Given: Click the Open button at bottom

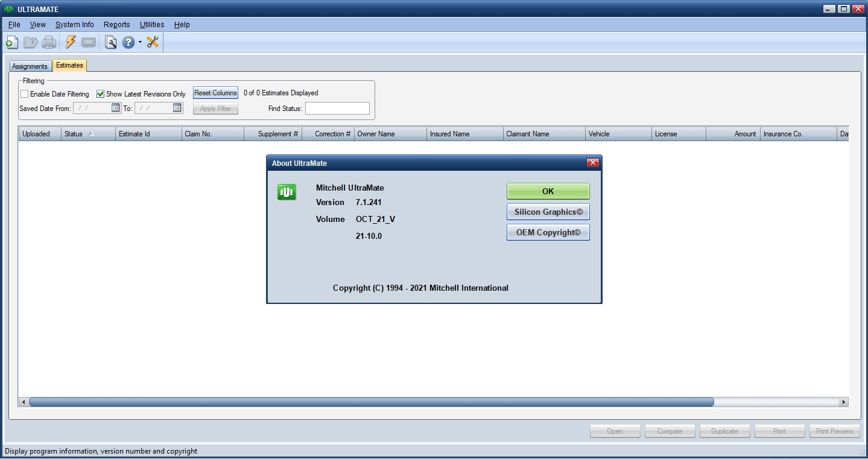Looking at the screenshot, I should 615,431.
